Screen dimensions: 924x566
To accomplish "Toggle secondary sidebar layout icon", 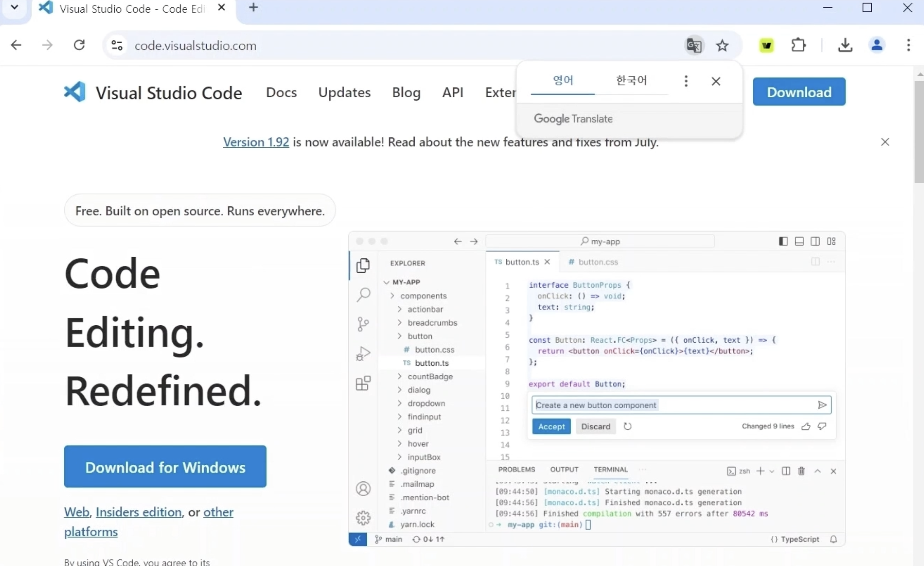I will (x=815, y=241).
